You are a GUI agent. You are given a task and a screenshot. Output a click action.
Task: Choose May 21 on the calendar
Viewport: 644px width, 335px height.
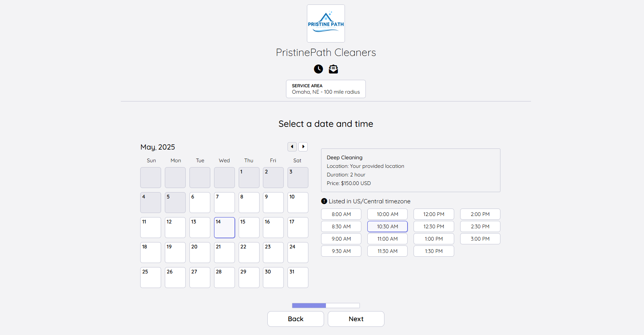coord(224,253)
